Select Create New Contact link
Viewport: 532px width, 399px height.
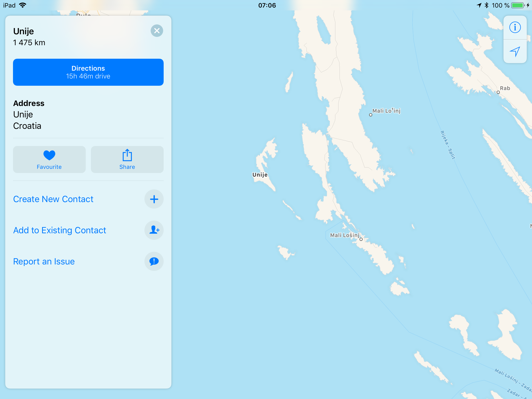53,199
